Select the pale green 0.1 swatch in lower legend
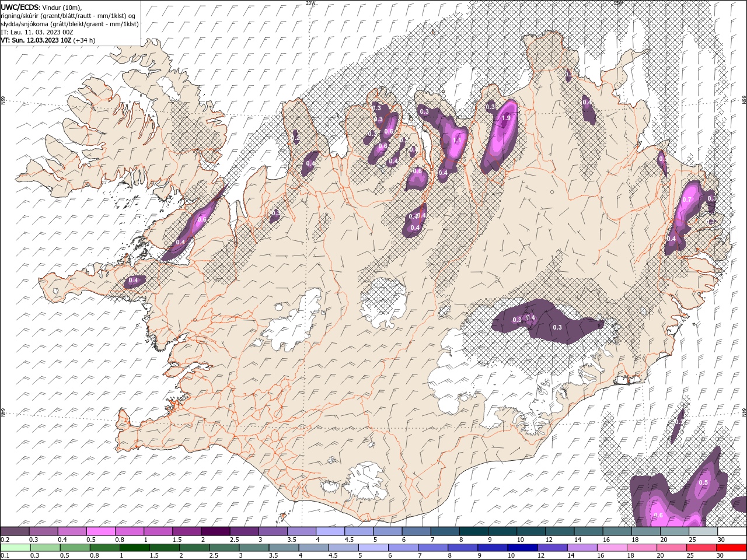The width and height of the screenshot is (747, 560). pos(15,548)
